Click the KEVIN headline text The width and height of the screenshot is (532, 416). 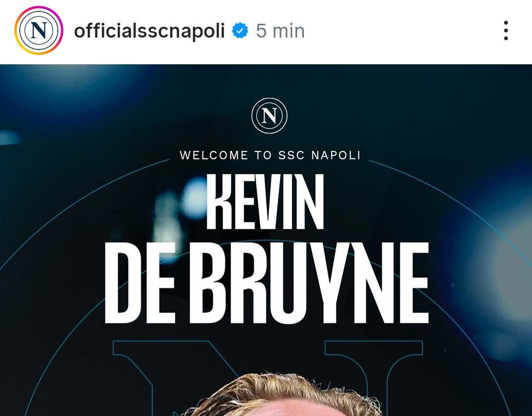tap(265, 202)
